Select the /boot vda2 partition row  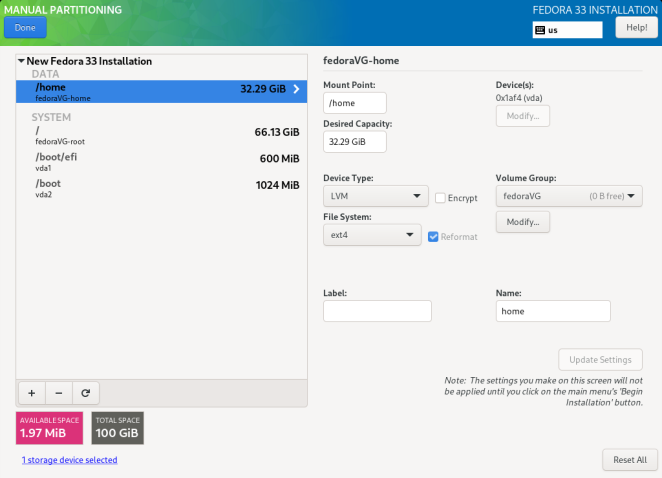click(x=162, y=188)
